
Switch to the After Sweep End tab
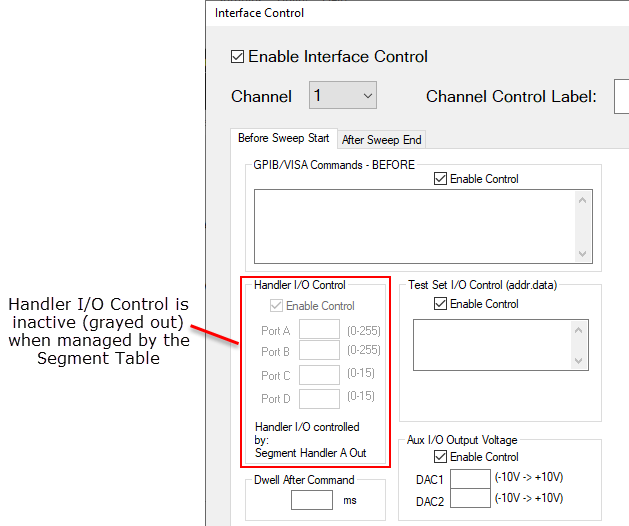[x=382, y=139]
